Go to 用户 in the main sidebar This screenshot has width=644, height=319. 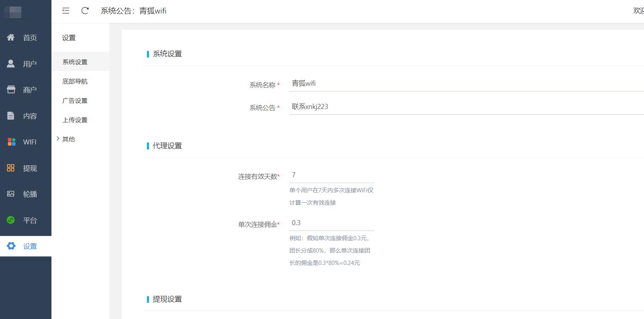click(x=26, y=64)
